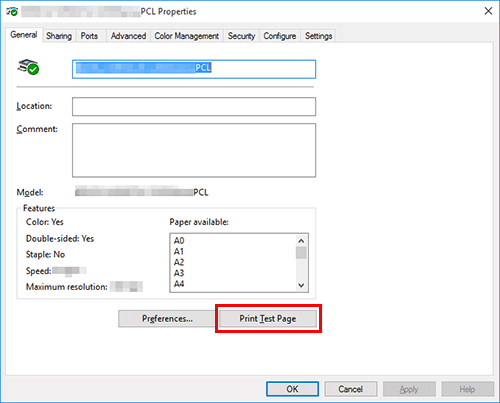Viewport: 500px width, 403px height.
Task: Click the printer icon beside name field
Action: [28, 67]
